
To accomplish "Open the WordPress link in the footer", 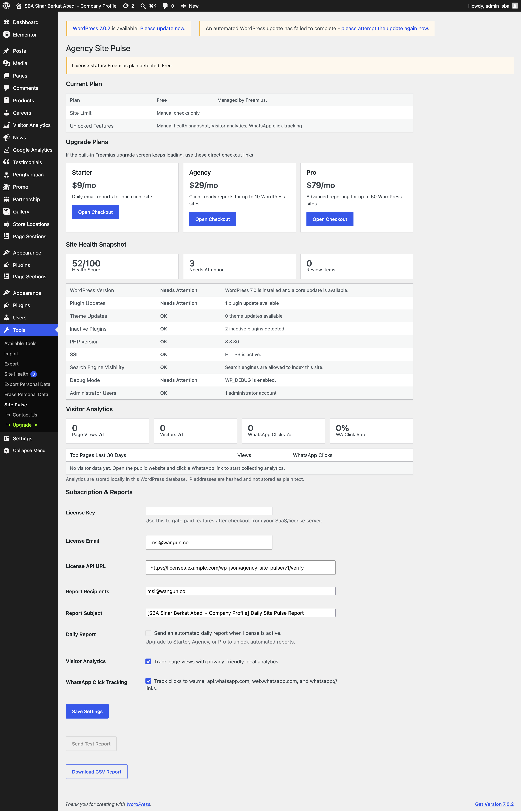I will point(138,805).
